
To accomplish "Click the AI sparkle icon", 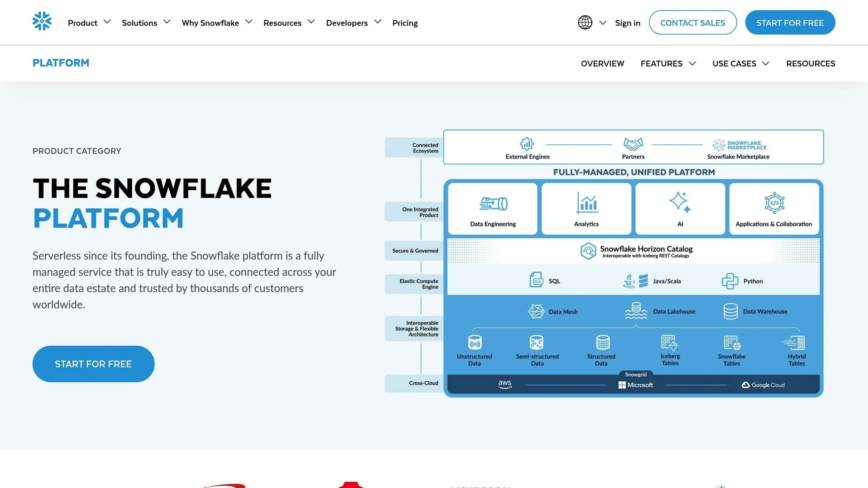I will (680, 202).
